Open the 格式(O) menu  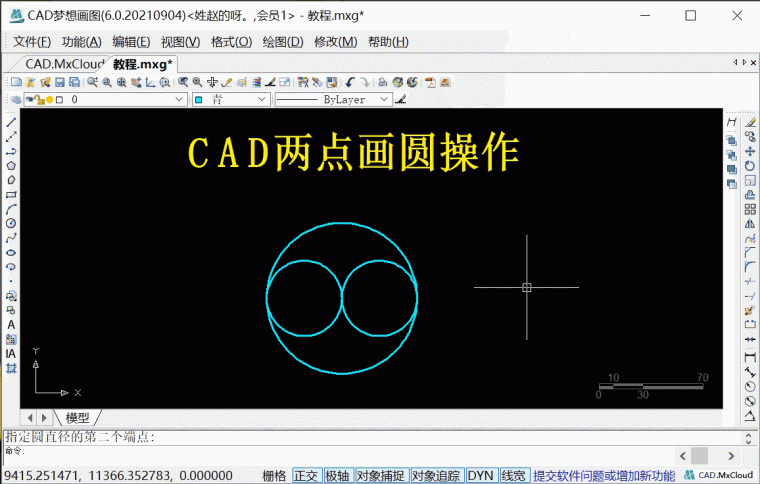(232, 42)
